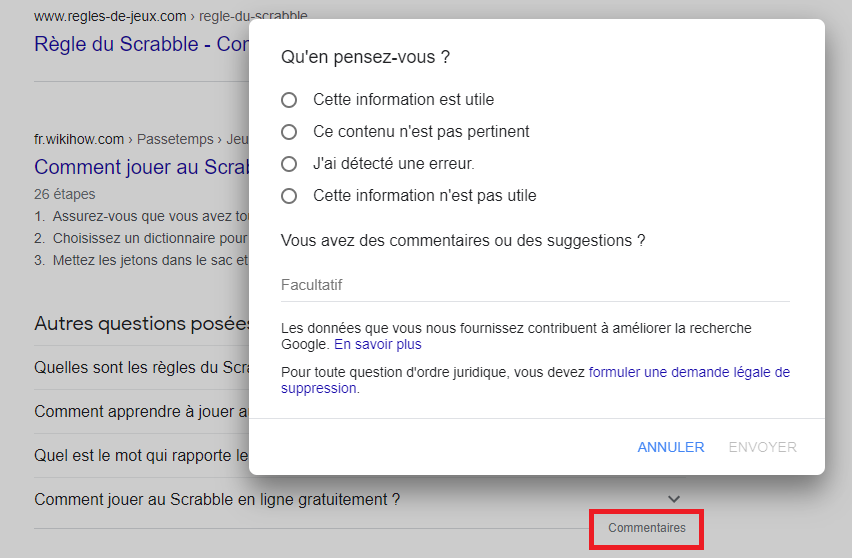The image size is (852, 558).
Task: Click the 'Facultatif' comments input field
Action: click(x=535, y=285)
